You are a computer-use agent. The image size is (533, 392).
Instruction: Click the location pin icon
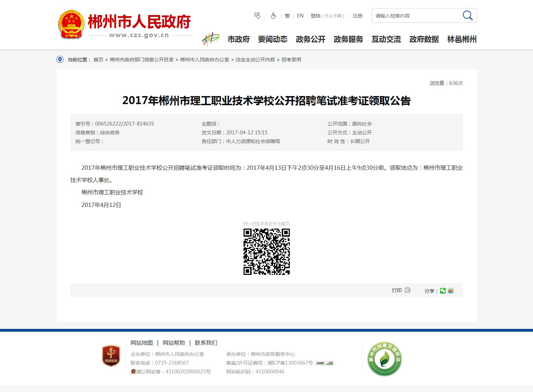(60, 60)
